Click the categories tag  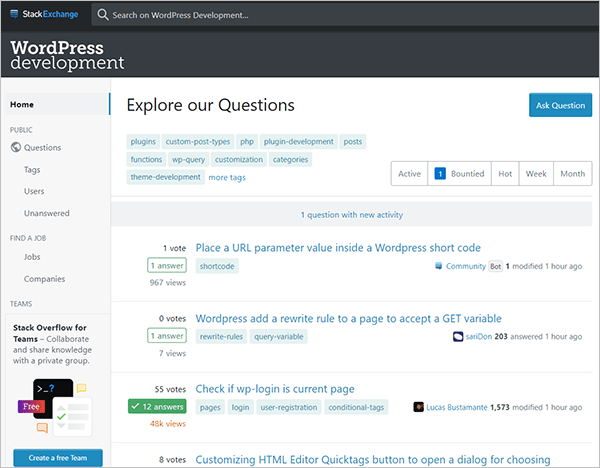[x=290, y=160]
